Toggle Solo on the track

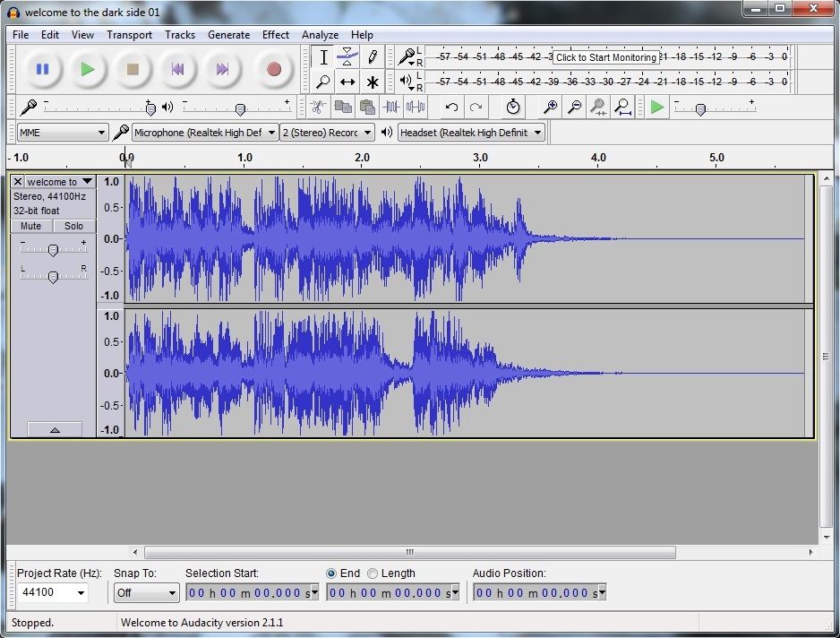pos(73,226)
